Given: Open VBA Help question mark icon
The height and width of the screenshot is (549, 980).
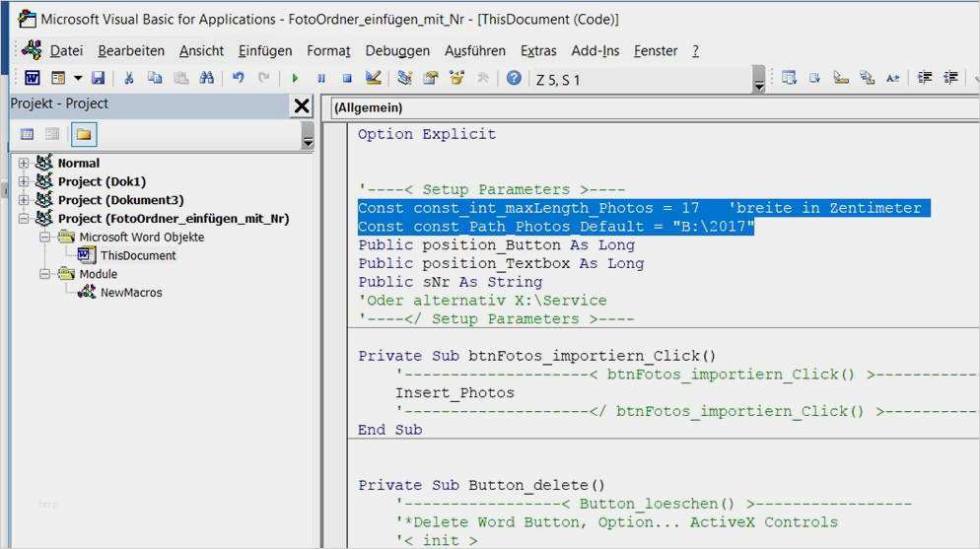Looking at the screenshot, I should pyautogui.click(x=514, y=78).
